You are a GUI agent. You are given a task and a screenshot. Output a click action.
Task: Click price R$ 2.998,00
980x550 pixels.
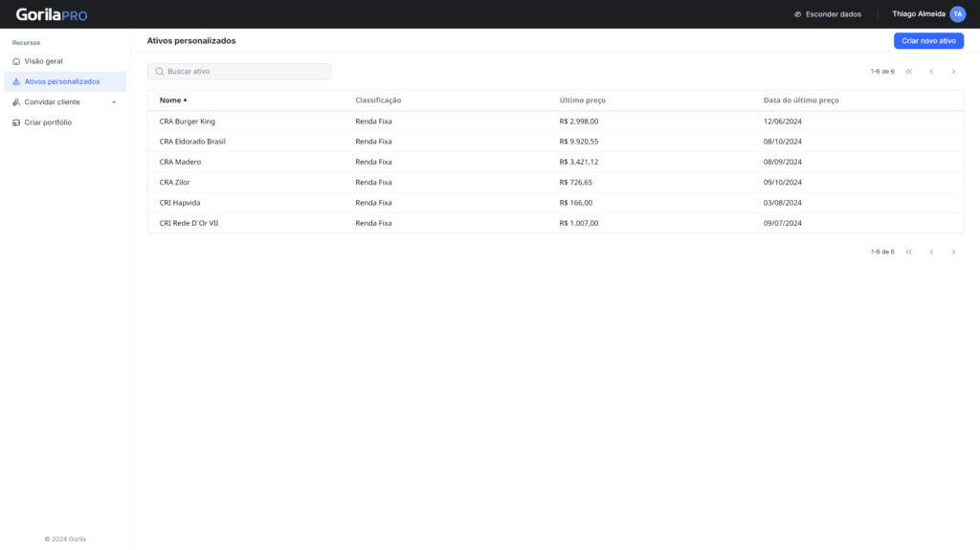pos(579,121)
